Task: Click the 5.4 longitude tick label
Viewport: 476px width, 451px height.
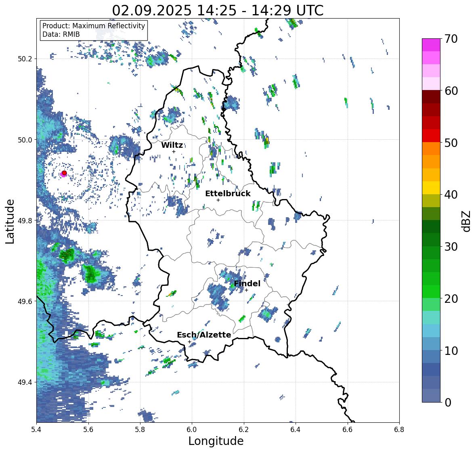Action: [36, 430]
